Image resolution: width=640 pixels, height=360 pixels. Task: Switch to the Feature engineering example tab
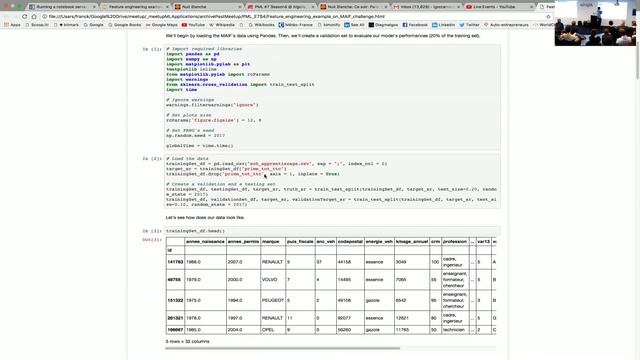point(135,7)
